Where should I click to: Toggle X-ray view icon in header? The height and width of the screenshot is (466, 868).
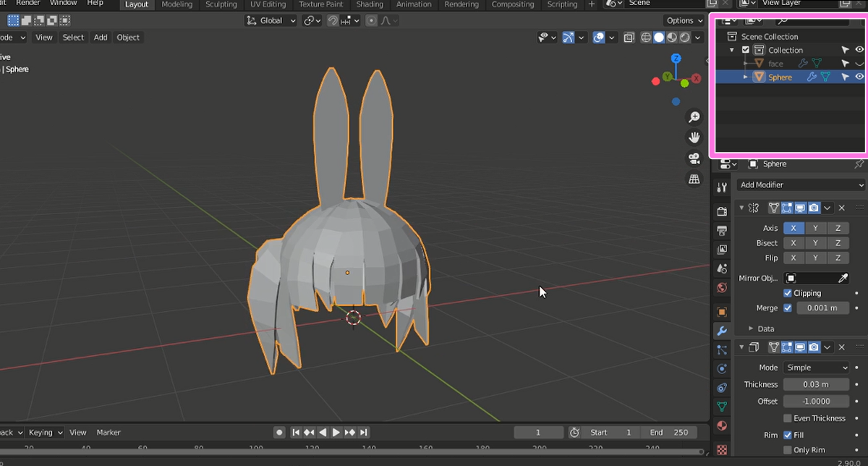tap(629, 38)
